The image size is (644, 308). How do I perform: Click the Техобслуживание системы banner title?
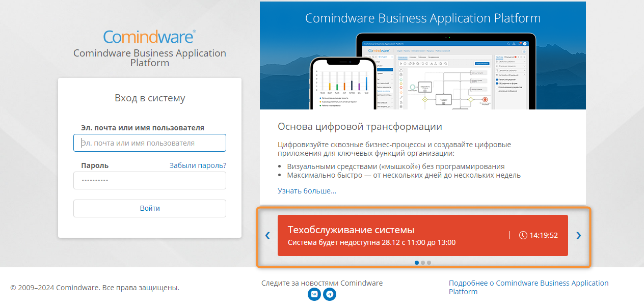351,230
